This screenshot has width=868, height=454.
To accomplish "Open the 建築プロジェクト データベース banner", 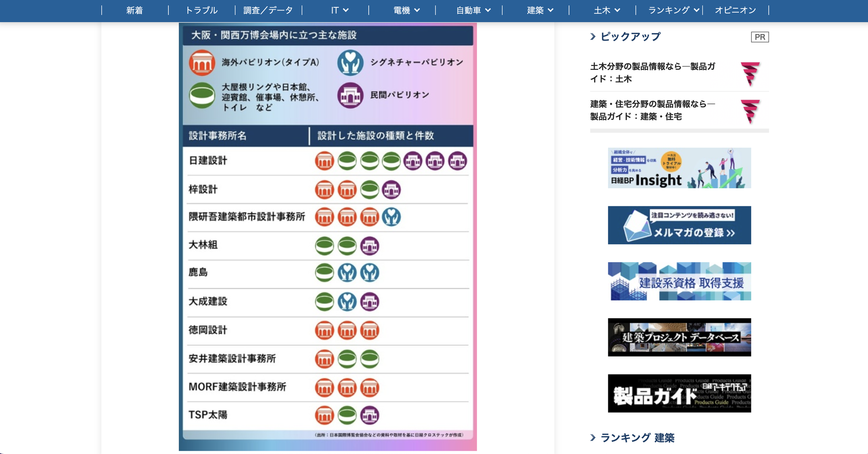I will pos(679,337).
